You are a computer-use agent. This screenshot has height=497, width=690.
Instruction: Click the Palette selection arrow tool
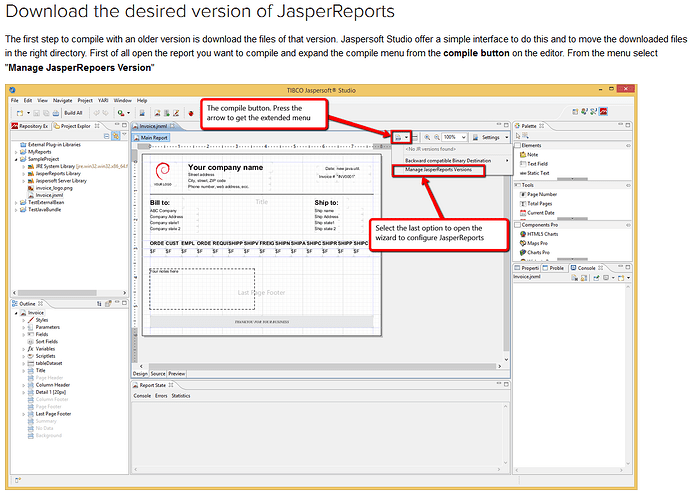click(x=518, y=136)
